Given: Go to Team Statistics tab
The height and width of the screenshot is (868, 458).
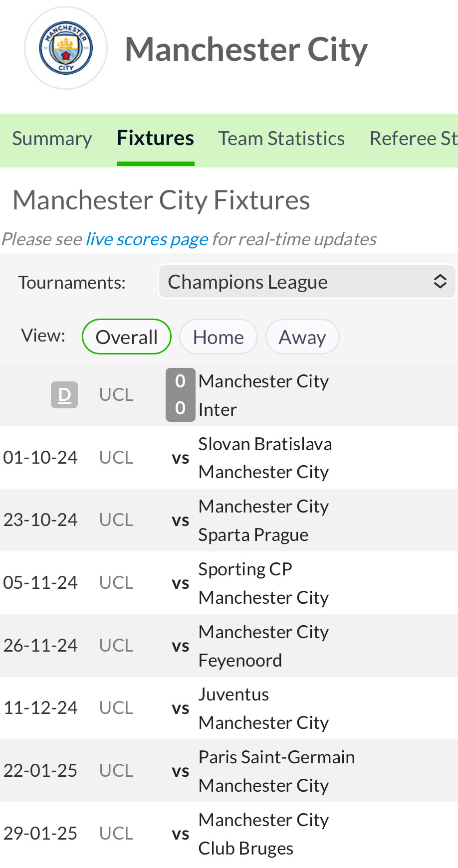Looking at the screenshot, I should 281,139.
